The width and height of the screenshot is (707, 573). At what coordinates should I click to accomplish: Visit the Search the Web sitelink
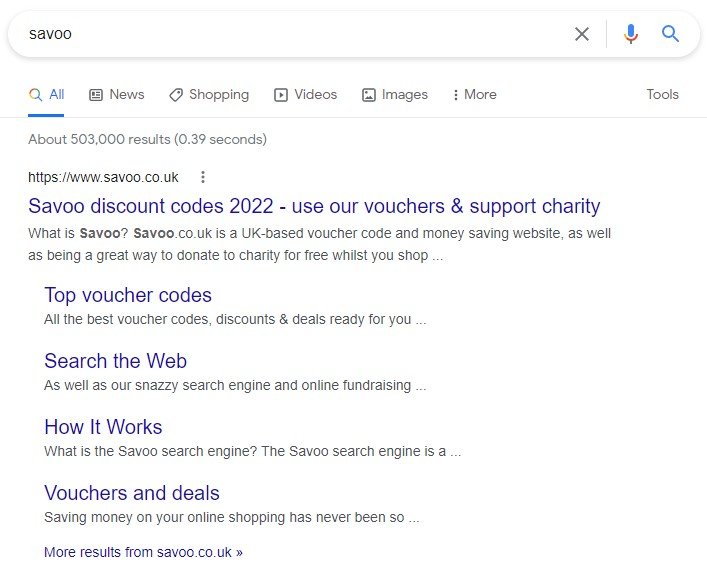click(115, 361)
